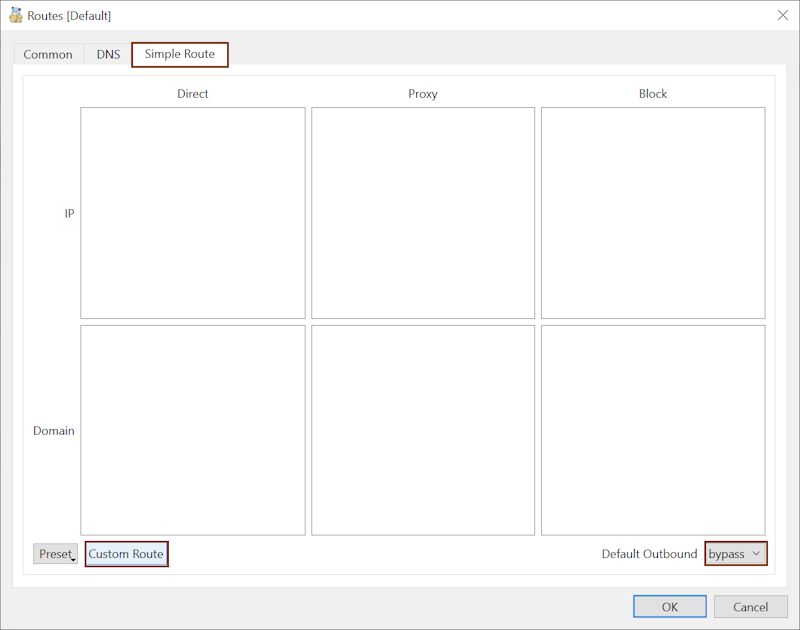Confirm changes with the OK button
Screen dimensions: 800x630
pyautogui.click(x=669, y=607)
